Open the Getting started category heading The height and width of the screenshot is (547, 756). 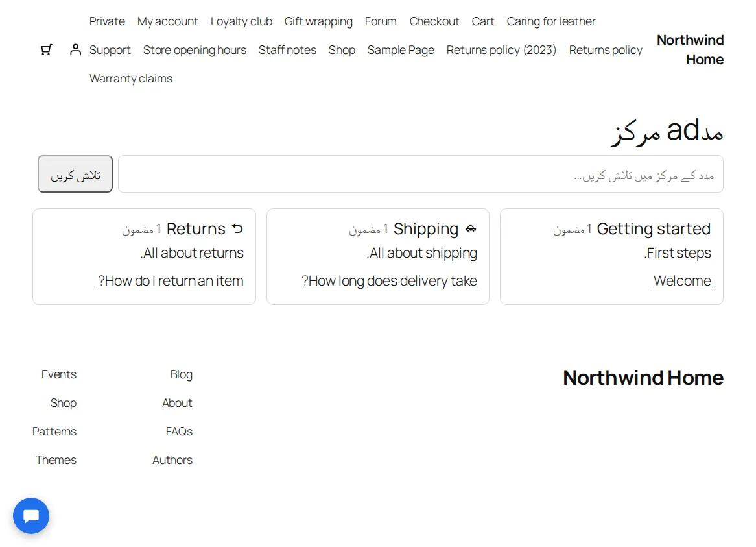(x=654, y=228)
